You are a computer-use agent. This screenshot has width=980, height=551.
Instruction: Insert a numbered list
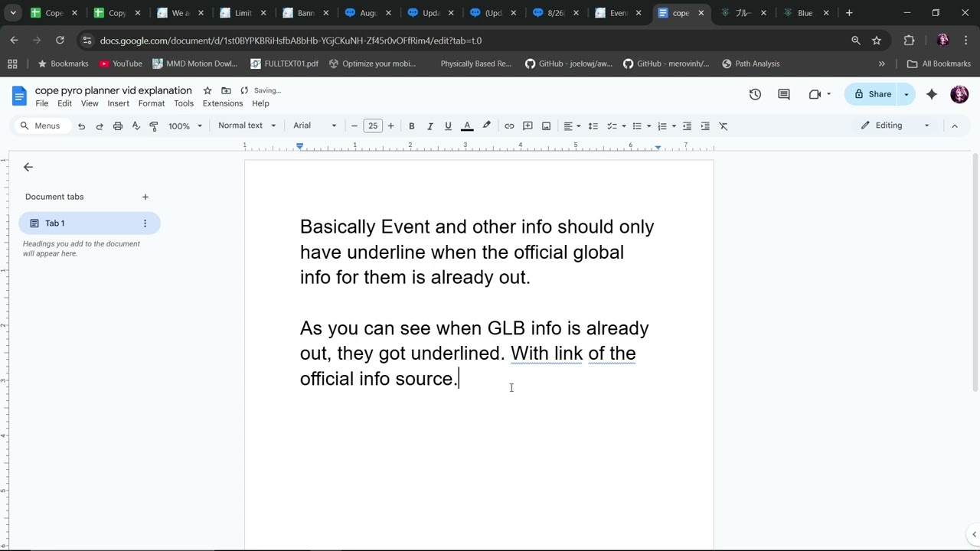point(662,126)
